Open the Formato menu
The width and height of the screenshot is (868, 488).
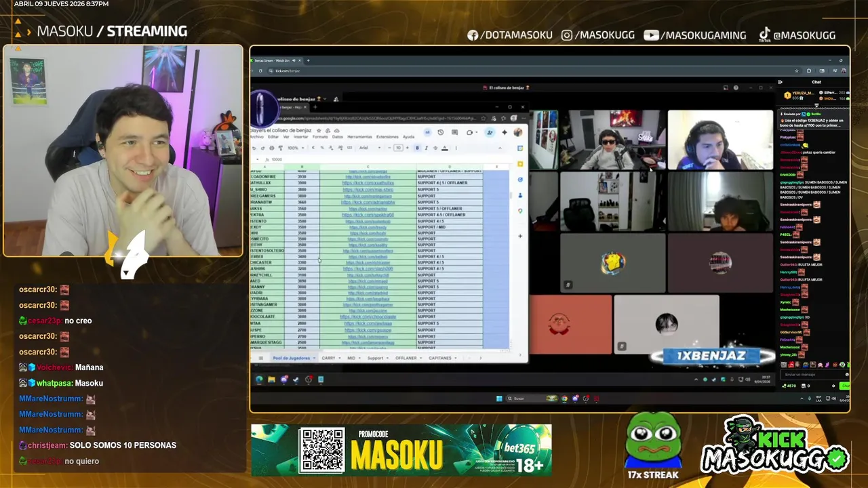[x=320, y=137]
